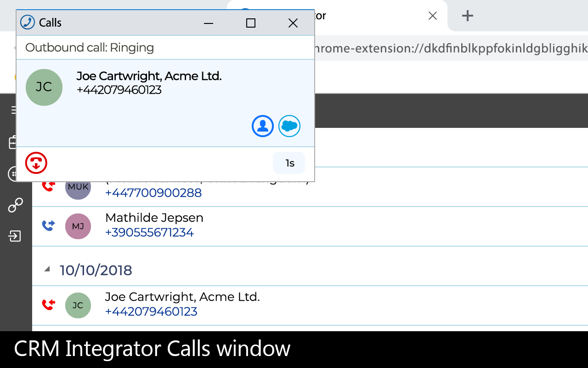Open contact details icon in Calls window
Screen dimensions: 588x368
tap(263, 126)
